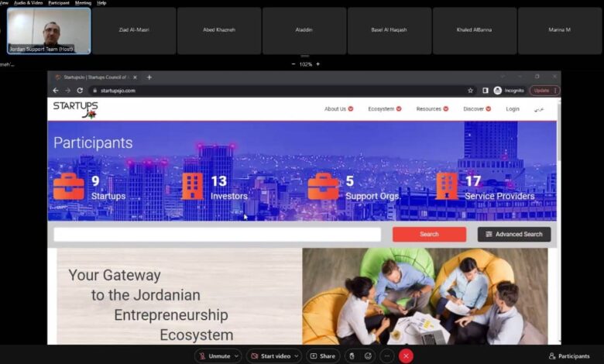Viewport: 604px width, 364px height.
Task: Open the Audio & Video menu
Action: 27,3
